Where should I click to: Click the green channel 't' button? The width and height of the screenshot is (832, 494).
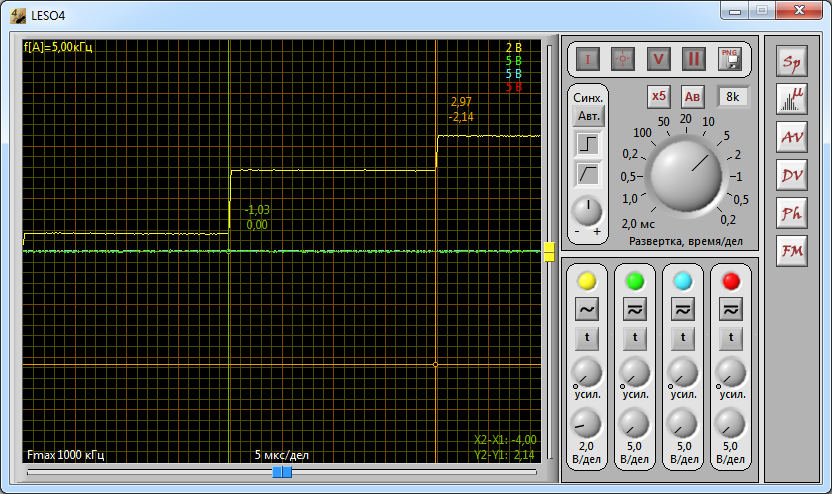click(635, 338)
